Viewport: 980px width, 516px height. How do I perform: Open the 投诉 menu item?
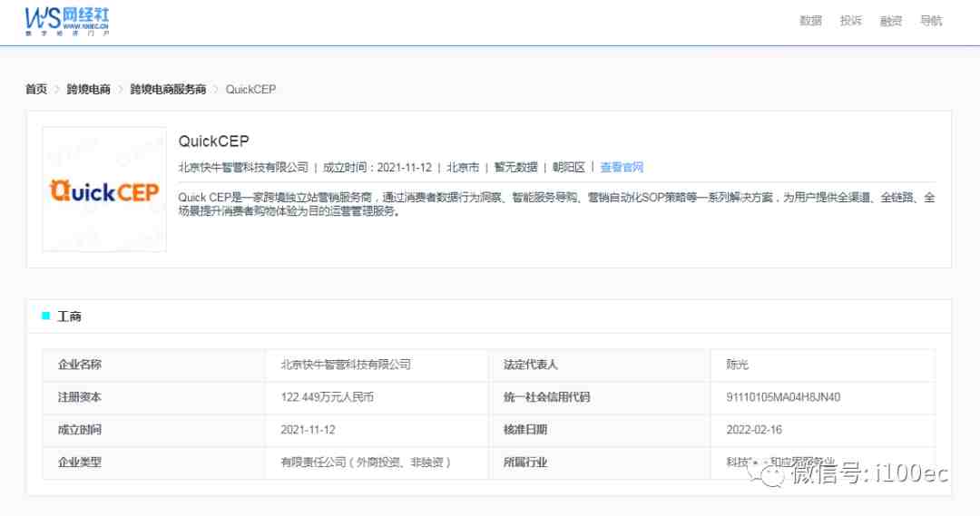click(x=850, y=21)
